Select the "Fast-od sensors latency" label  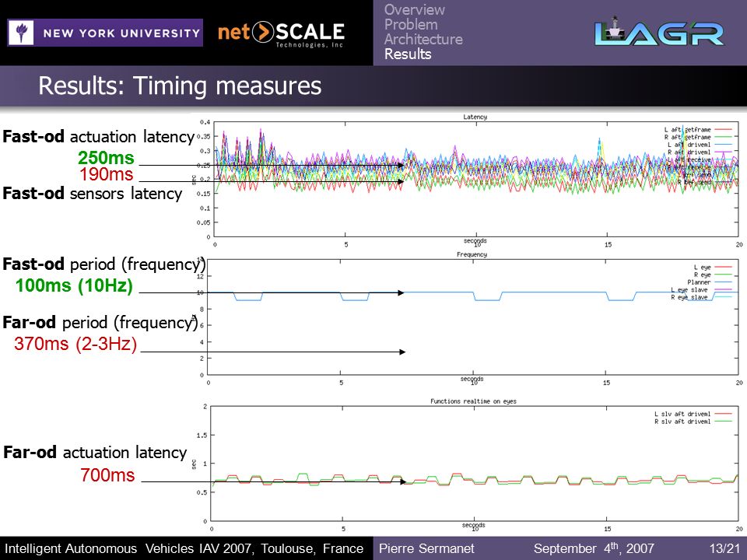[x=93, y=194]
